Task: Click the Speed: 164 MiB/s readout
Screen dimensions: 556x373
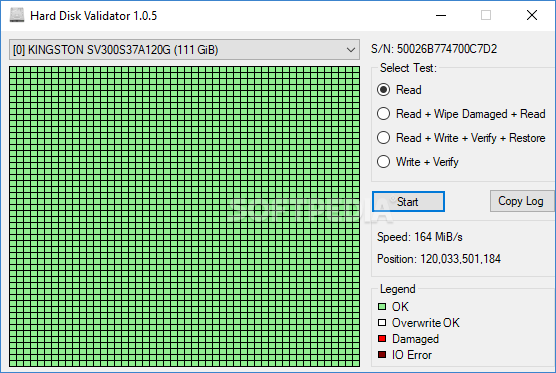Action: 420,237
